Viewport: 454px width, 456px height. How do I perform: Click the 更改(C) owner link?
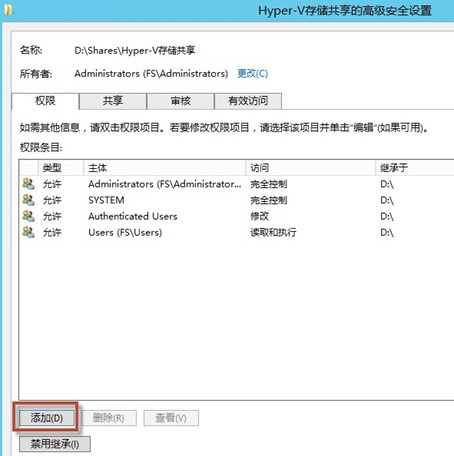click(253, 73)
